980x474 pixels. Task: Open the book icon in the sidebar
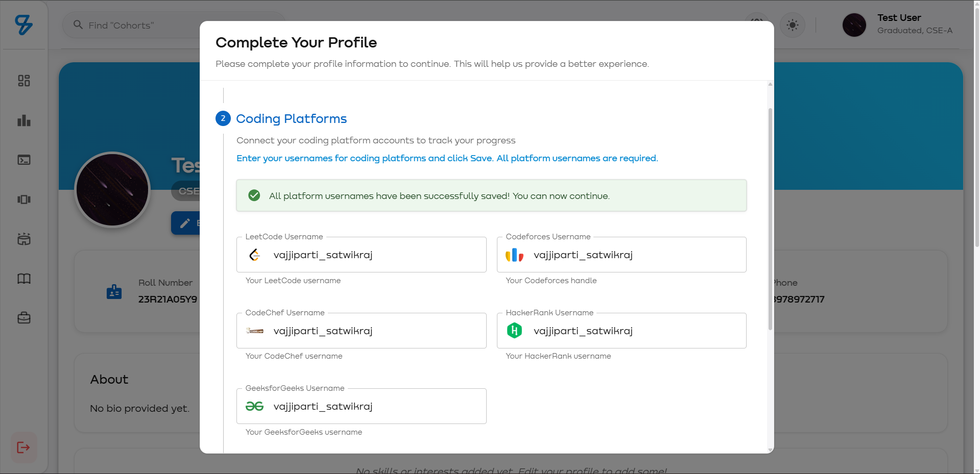pyautogui.click(x=23, y=279)
